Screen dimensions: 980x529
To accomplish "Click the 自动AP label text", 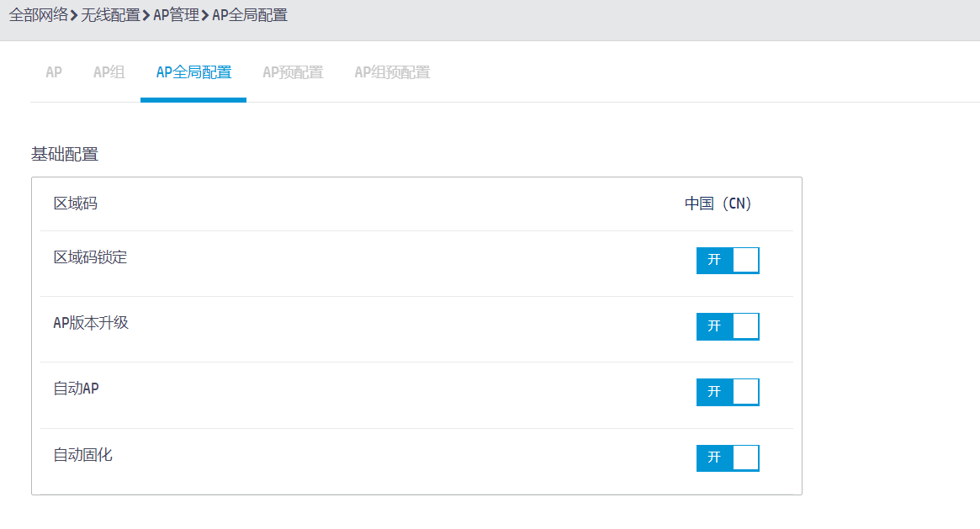I will tap(77, 389).
